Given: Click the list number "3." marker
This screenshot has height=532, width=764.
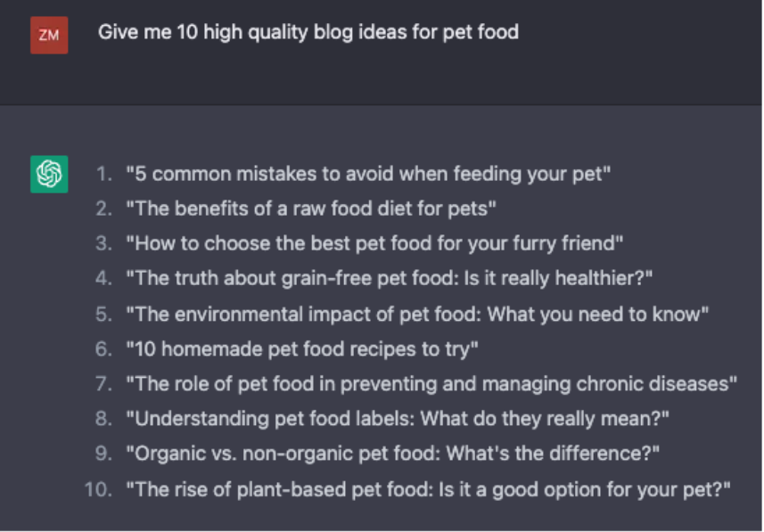Looking at the screenshot, I should tap(105, 243).
